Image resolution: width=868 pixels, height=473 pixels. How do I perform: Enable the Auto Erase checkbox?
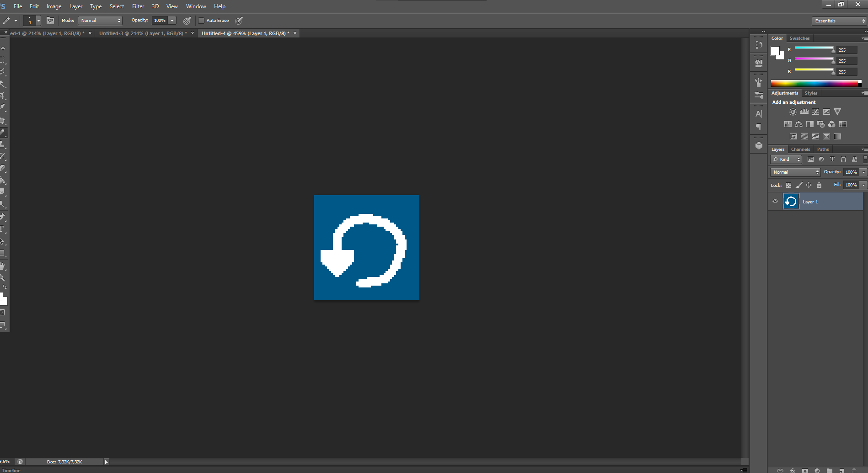click(201, 21)
